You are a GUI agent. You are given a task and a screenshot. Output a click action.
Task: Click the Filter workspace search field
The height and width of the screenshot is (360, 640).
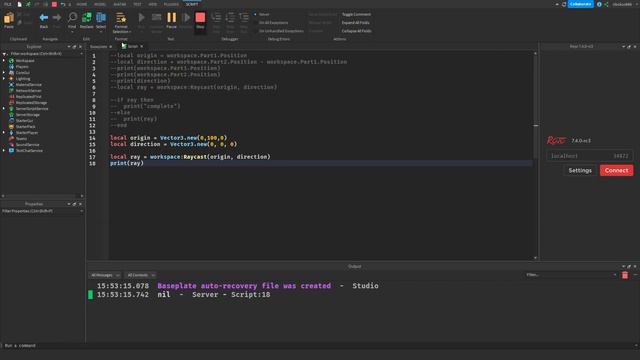(x=42, y=53)
